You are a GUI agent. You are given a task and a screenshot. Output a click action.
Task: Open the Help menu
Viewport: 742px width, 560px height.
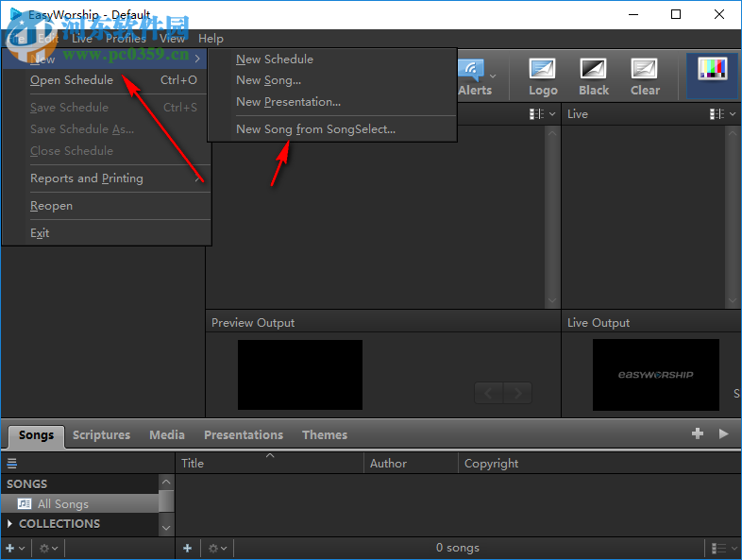(211, 39)
